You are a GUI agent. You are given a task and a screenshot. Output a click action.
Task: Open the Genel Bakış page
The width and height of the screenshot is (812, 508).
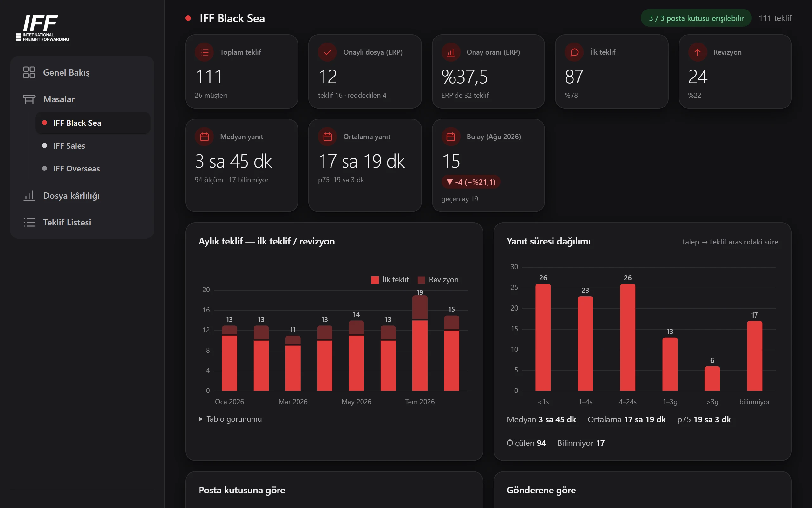tap(82, 72)
